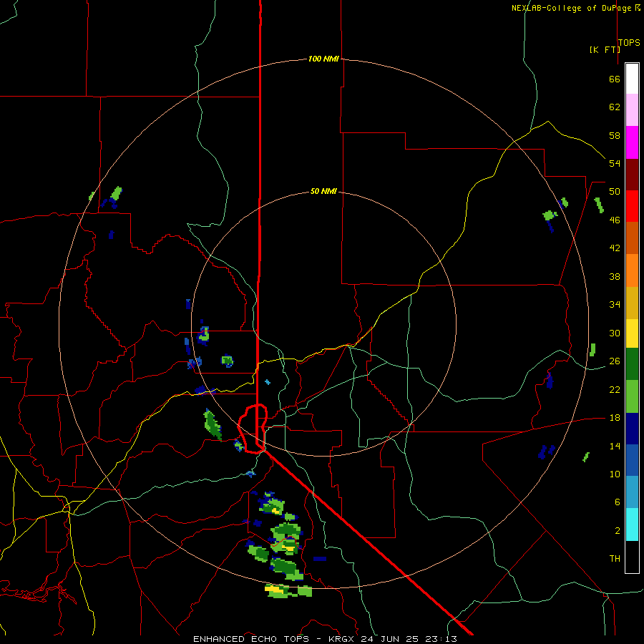Select the legend value "18"
644x644 pixels.
pos(615,418)
